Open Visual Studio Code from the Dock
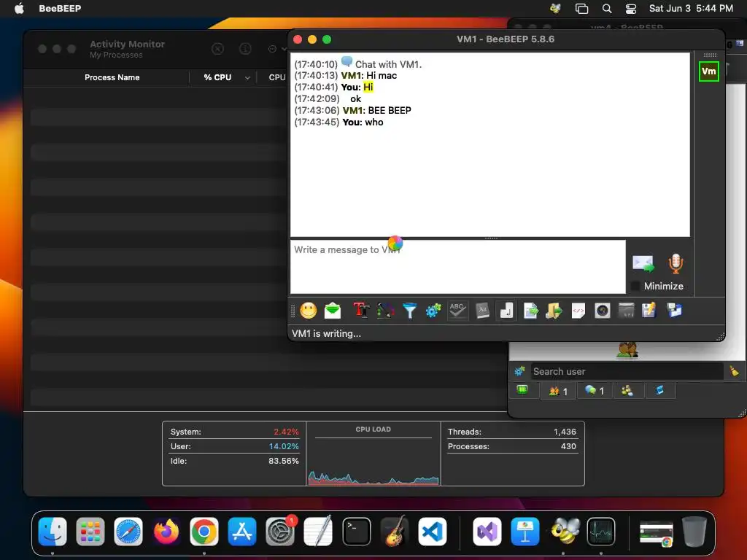747x560 pixels. tap(433, 532)
